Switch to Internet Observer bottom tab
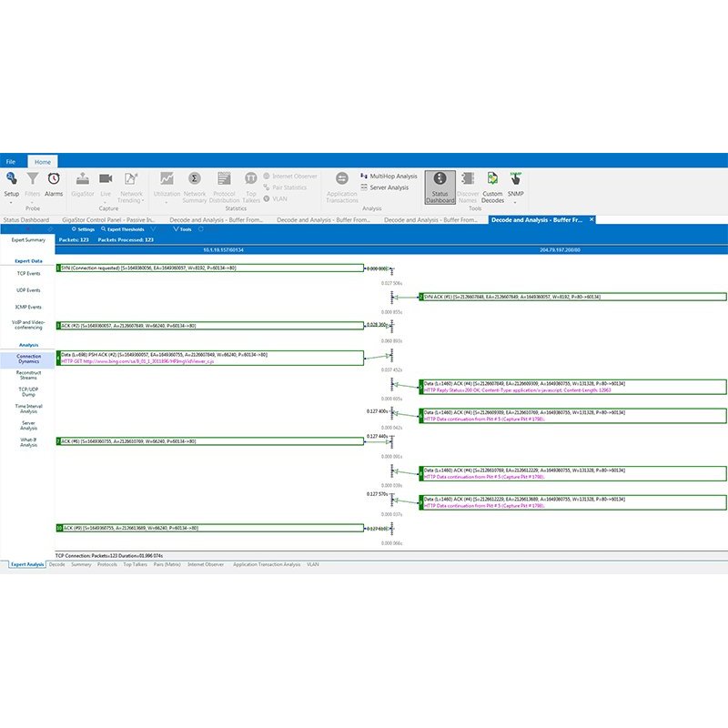728x728 pixels. [x=206, y=564]
